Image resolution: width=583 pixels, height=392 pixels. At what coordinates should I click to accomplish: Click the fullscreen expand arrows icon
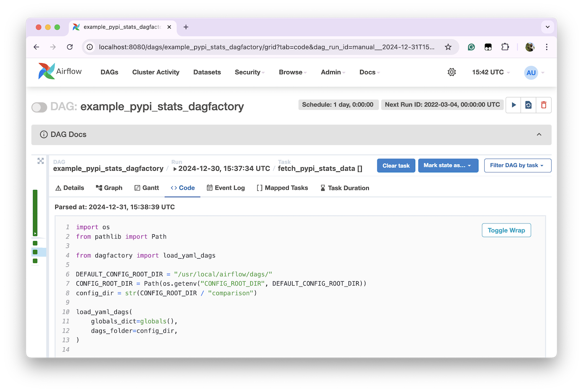click(41, 161)
